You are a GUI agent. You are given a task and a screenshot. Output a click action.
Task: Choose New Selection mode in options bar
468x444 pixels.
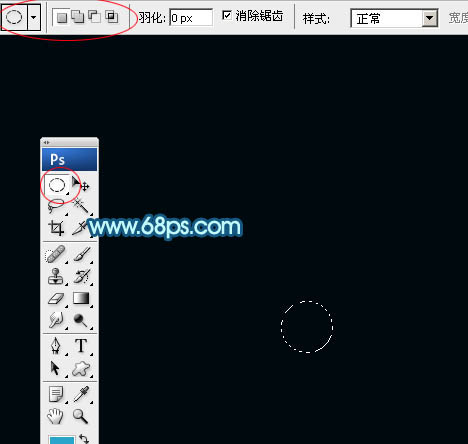pyautogui.click(x=62, y=18)
